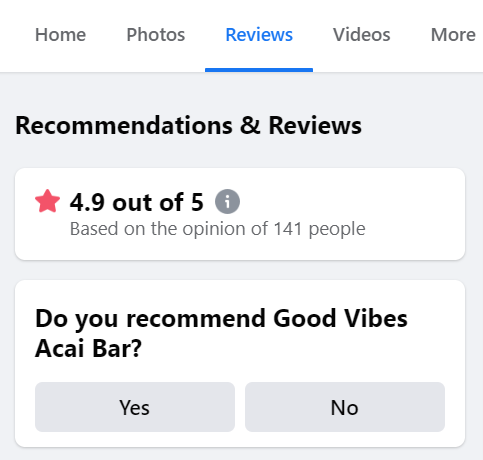The width and height of the screenshot is (483, 460).
Task: Recommend the page with Yes
Action: [x=135, y=407]
